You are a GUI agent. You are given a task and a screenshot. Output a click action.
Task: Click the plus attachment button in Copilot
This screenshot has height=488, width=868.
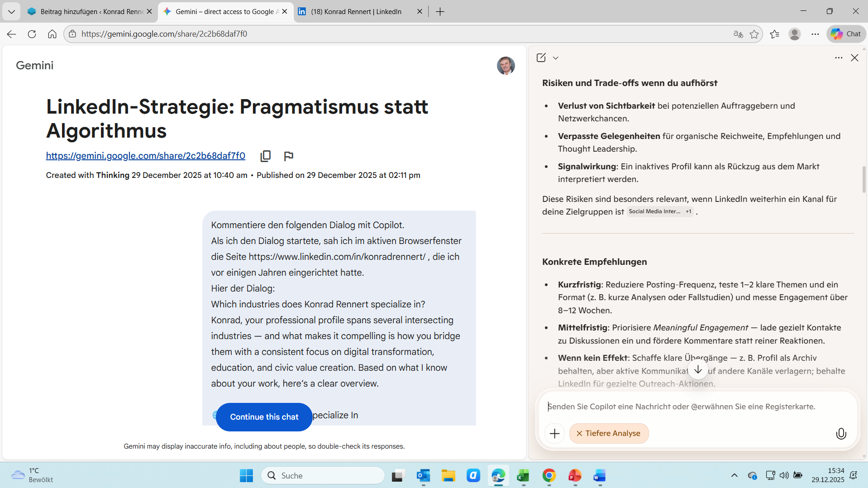point(554,434)
